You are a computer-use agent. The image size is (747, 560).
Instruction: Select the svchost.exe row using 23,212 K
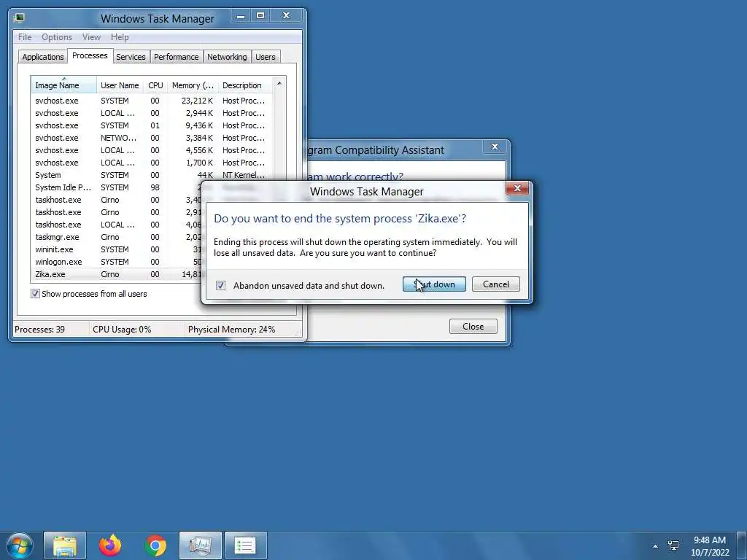(152, 101)
